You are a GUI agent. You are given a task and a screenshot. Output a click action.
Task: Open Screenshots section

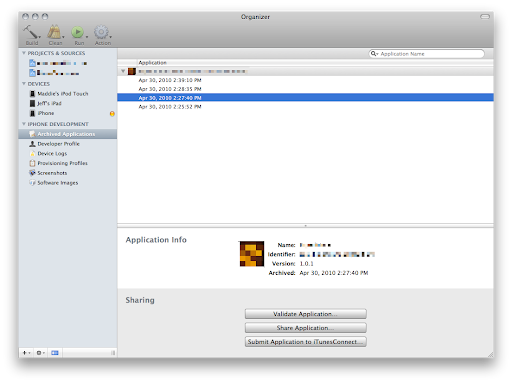pos(68,173)
